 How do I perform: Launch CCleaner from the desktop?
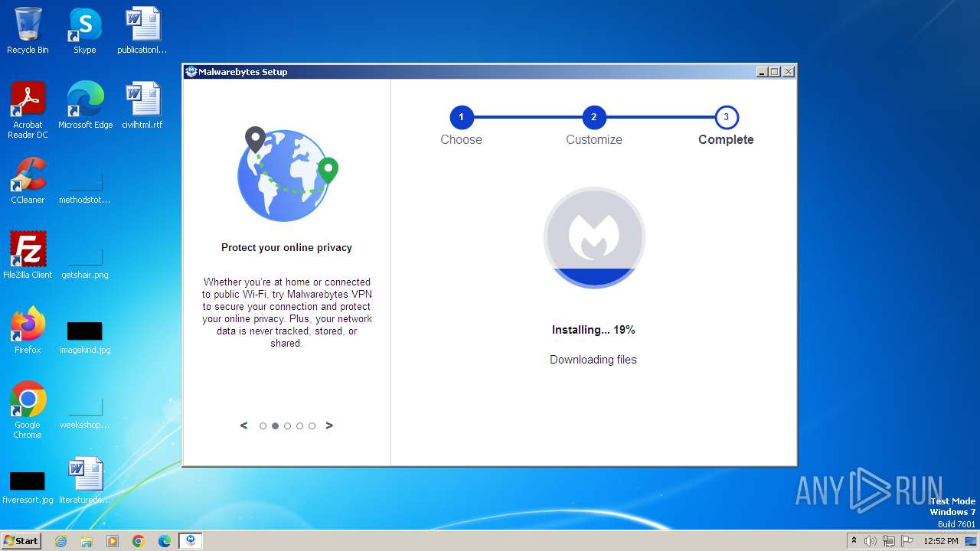pos(28,181)
